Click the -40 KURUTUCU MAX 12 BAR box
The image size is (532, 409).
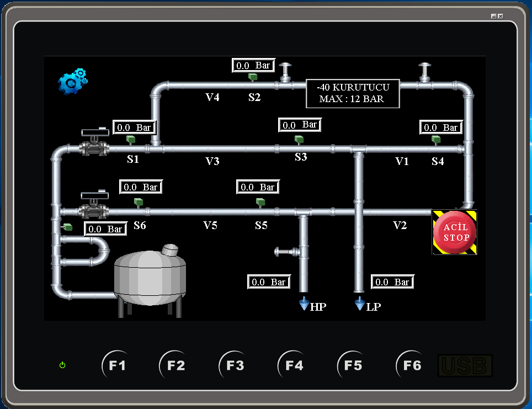coord(353,94)
